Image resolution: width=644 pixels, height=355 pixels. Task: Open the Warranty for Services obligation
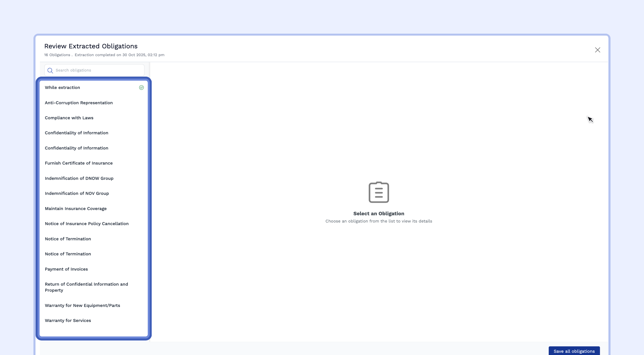68,321
